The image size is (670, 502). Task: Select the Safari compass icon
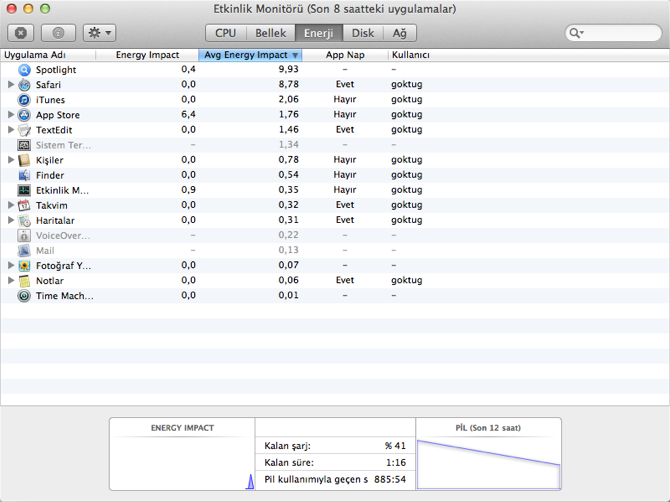point(25,85)
